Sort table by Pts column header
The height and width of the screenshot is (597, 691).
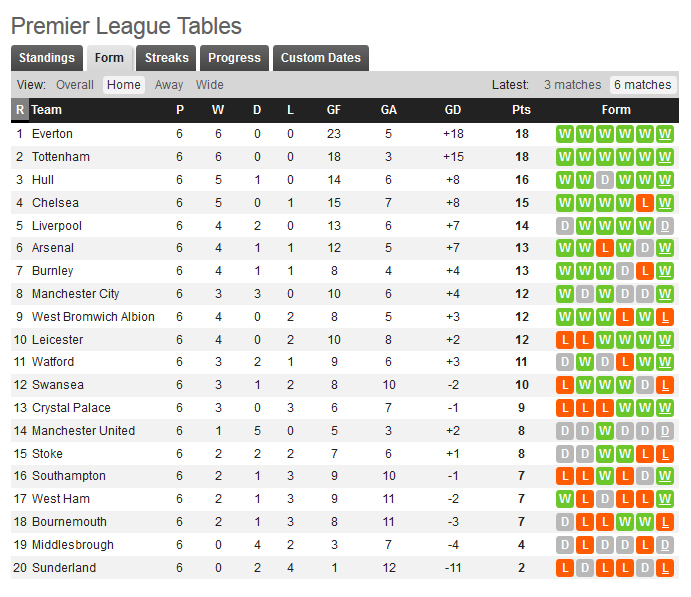tap(521, 110)
